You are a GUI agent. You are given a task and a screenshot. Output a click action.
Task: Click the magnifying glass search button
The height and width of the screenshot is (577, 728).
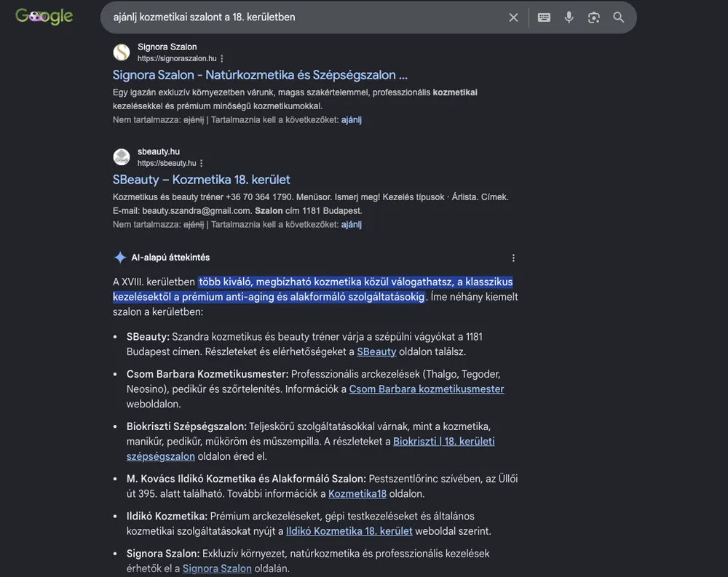618,17
